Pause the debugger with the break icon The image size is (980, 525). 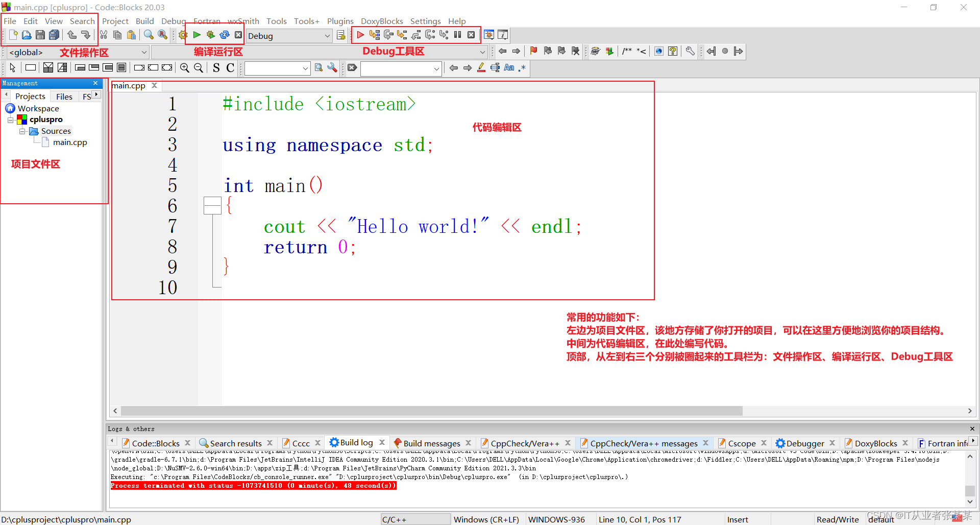pos(457,35)
